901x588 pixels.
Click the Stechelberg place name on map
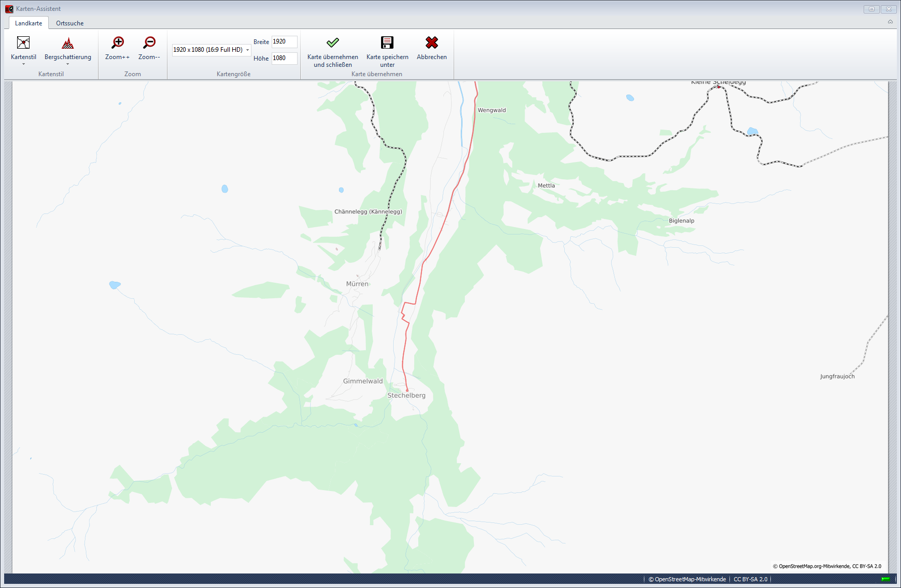pos(406,396)
